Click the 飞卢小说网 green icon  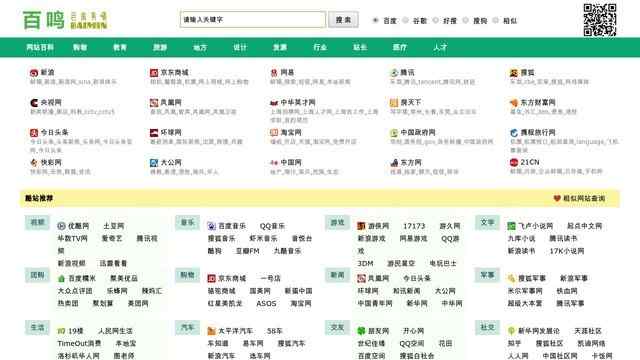[x=511, y=226]
